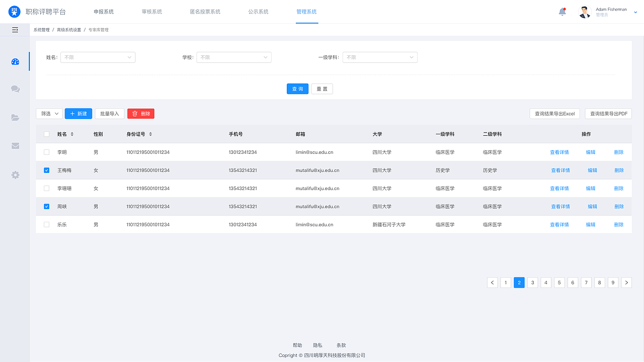Viewport: 644px width, 362px height.
Task: Expand the user account menu chevron
Action: (635, 13)
